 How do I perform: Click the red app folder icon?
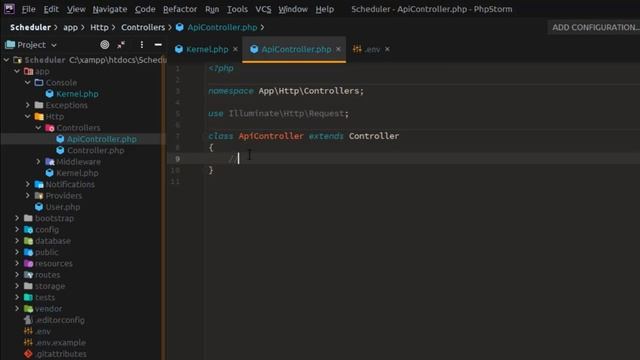point(29,71)
